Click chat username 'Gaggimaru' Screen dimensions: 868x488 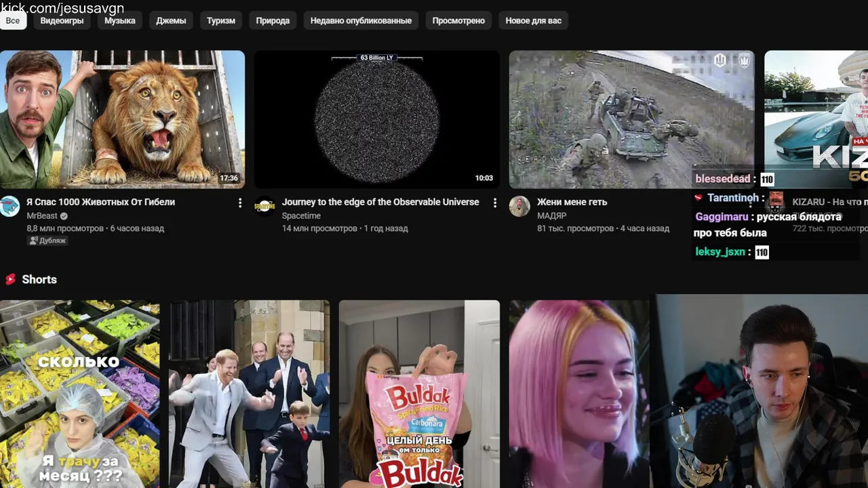[x=722, y=217]
